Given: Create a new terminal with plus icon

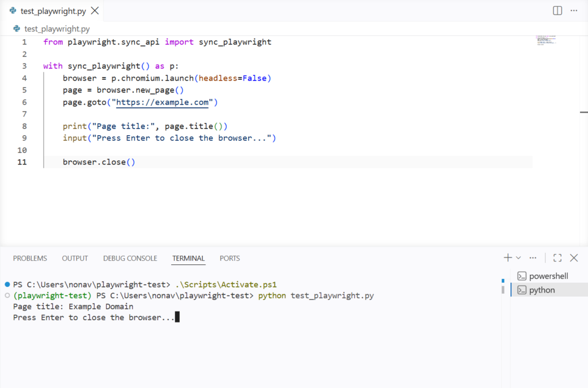Looking at the screenshot, I should (508, 258).
